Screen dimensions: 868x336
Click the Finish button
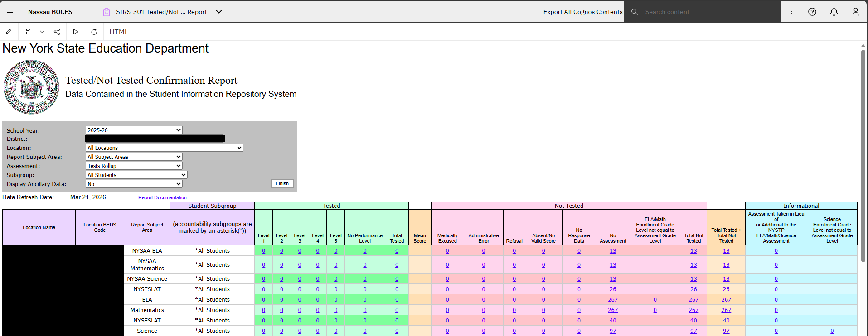click(282, 183)
